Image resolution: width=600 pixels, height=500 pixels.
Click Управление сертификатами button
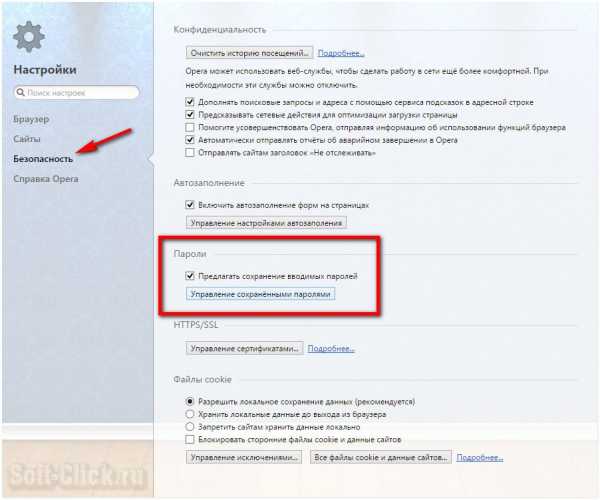(245, 348)
